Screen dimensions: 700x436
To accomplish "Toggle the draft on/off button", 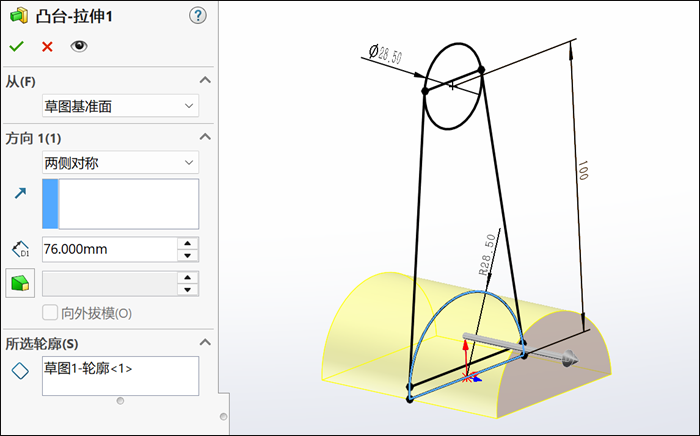I will coord(20,284).
